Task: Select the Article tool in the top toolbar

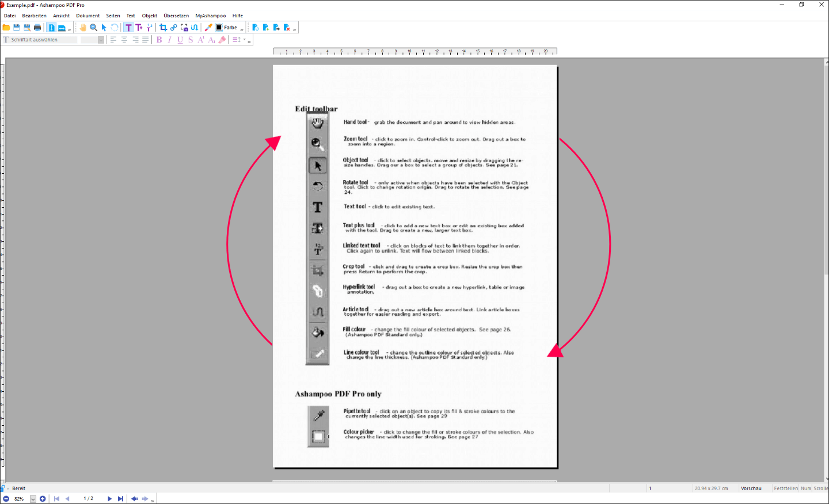Action: click(195, 28)
